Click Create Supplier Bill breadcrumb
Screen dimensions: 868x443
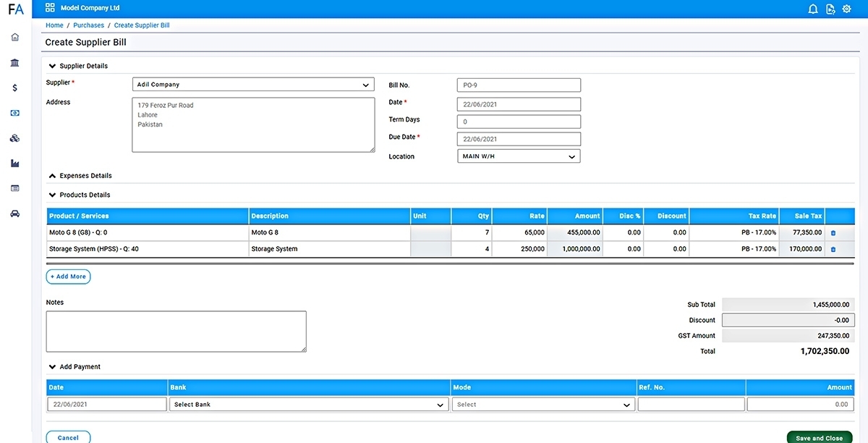pos(142,25)
